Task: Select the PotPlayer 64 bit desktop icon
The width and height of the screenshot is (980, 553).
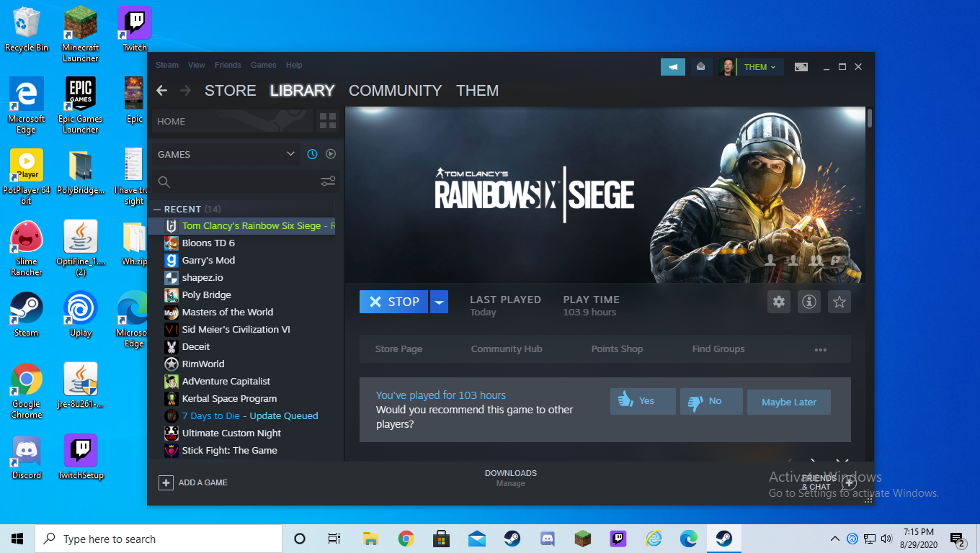Action: point(27,176)
